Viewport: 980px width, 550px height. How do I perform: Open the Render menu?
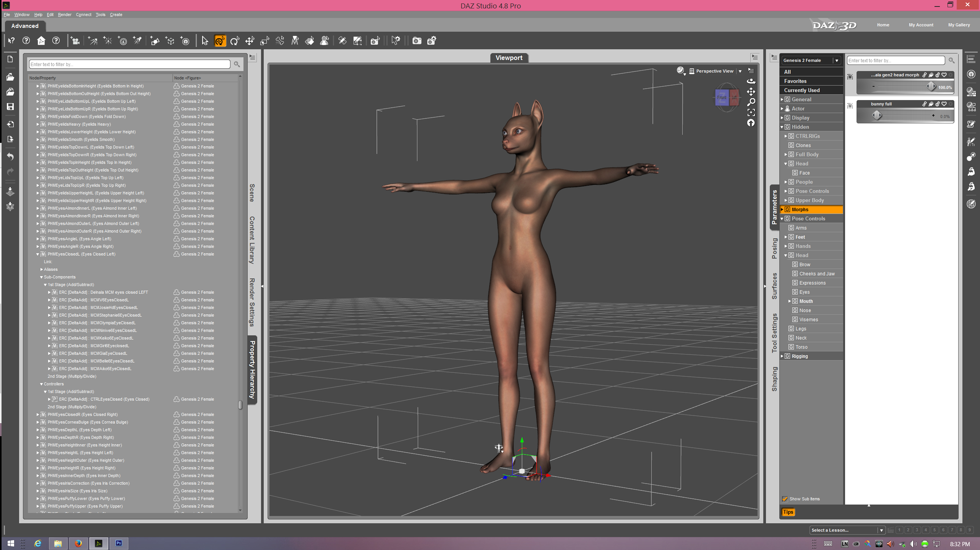click(64, 15)
